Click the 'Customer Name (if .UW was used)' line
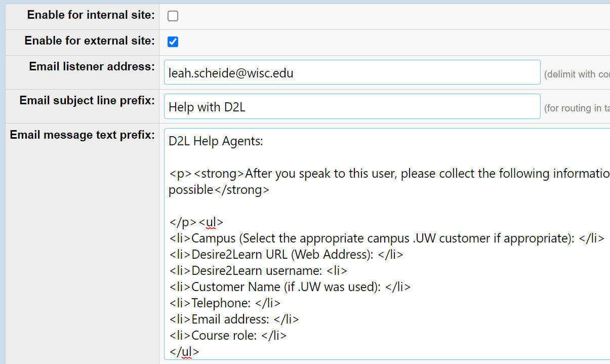The image size is (610, 364). coord(290,287)
